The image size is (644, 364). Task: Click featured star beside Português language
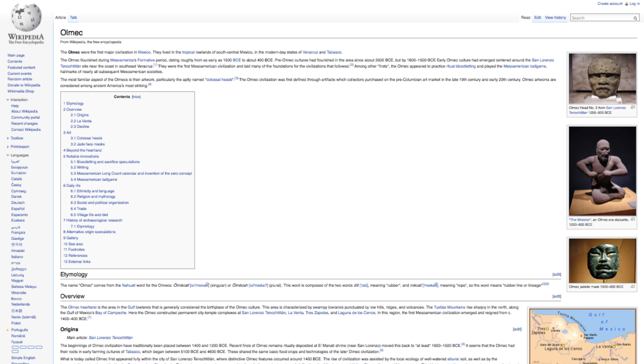(x=7, y=330)
